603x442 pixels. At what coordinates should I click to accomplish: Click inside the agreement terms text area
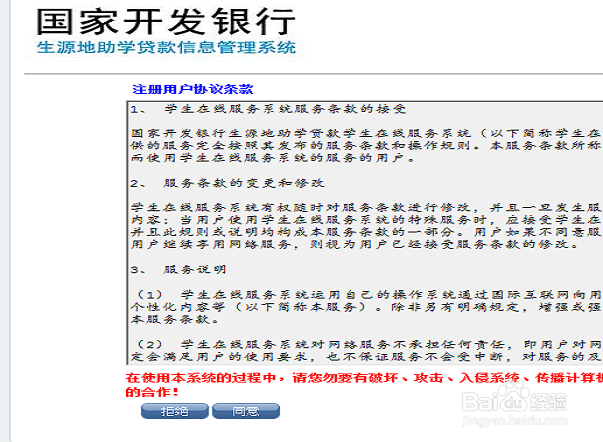tap(365, 233)
